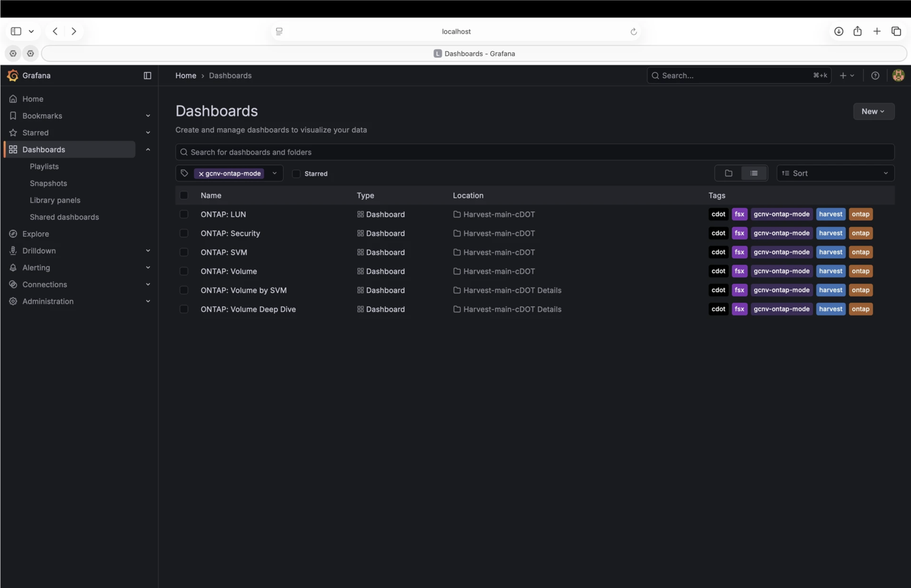The image size is (911, 588).
Task: Check the ONTAP: SVM row checkbox
Action: 184,252
